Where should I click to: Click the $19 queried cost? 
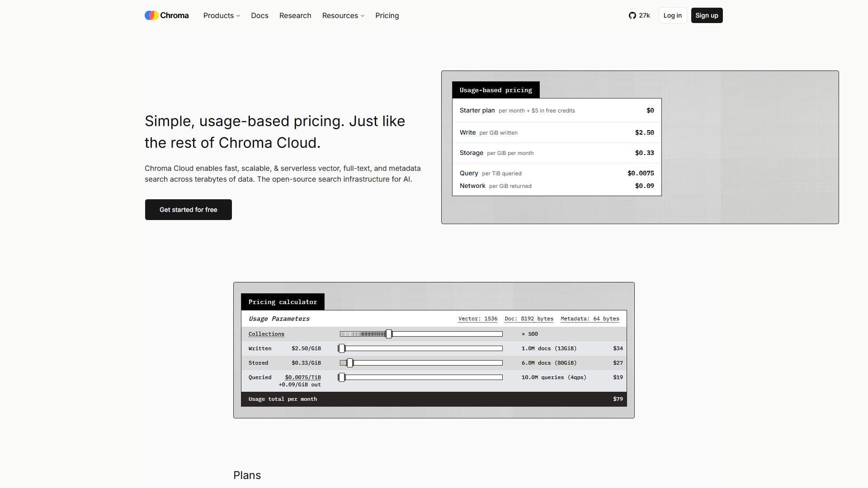coord(618,377)
